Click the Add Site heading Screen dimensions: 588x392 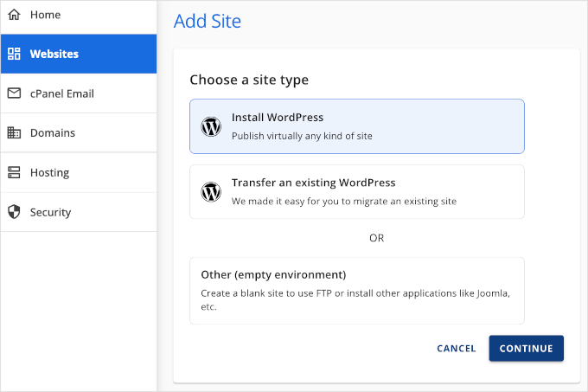(208, 22)
